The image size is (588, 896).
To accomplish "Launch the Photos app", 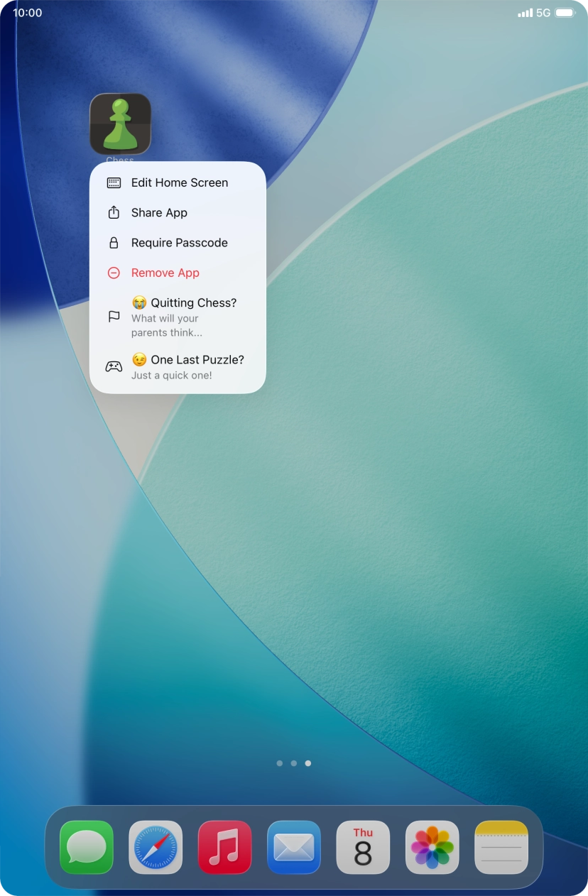I will click(432, 847).
